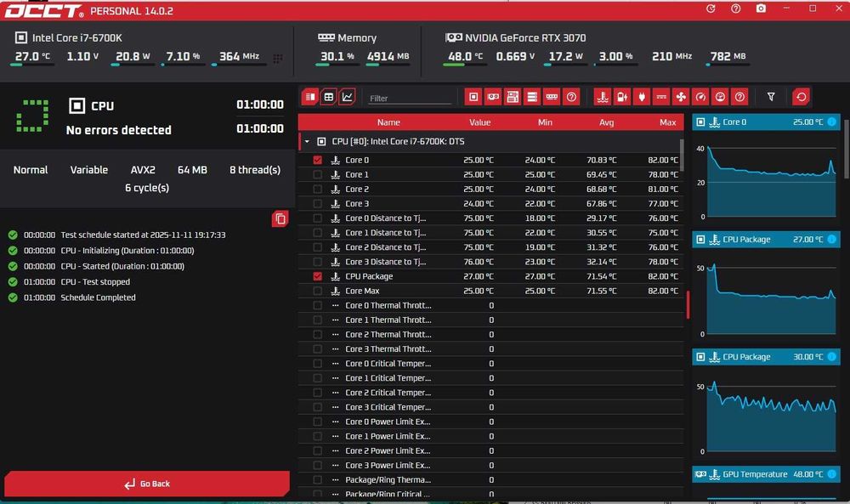Check Core 3 Power Limit checkbox
Viewport: 850px width, 504px height.
[317, 466]
